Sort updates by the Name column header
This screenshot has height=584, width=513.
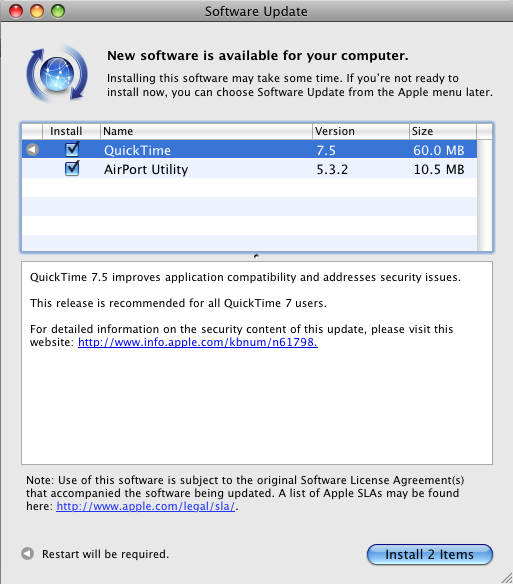206,131
